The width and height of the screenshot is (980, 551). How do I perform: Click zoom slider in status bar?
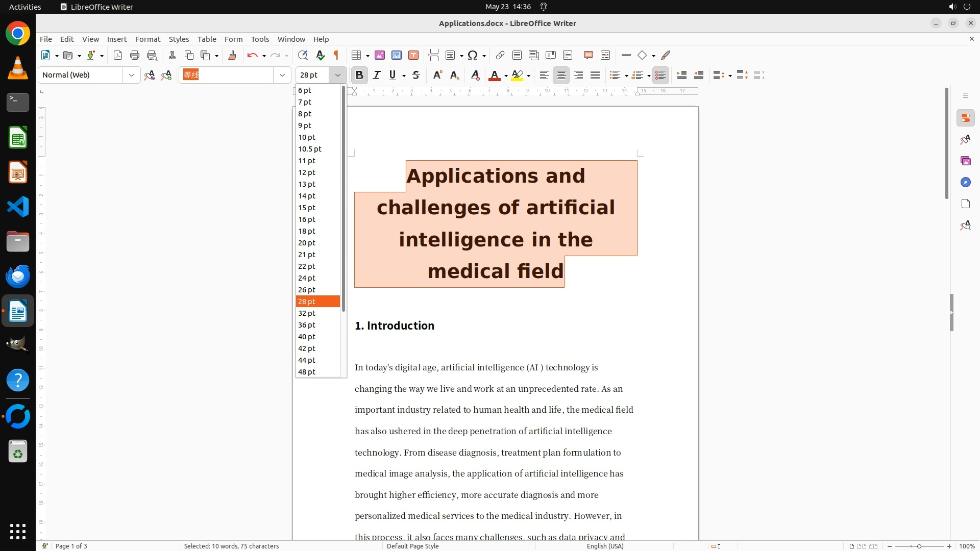pos(919,546)
